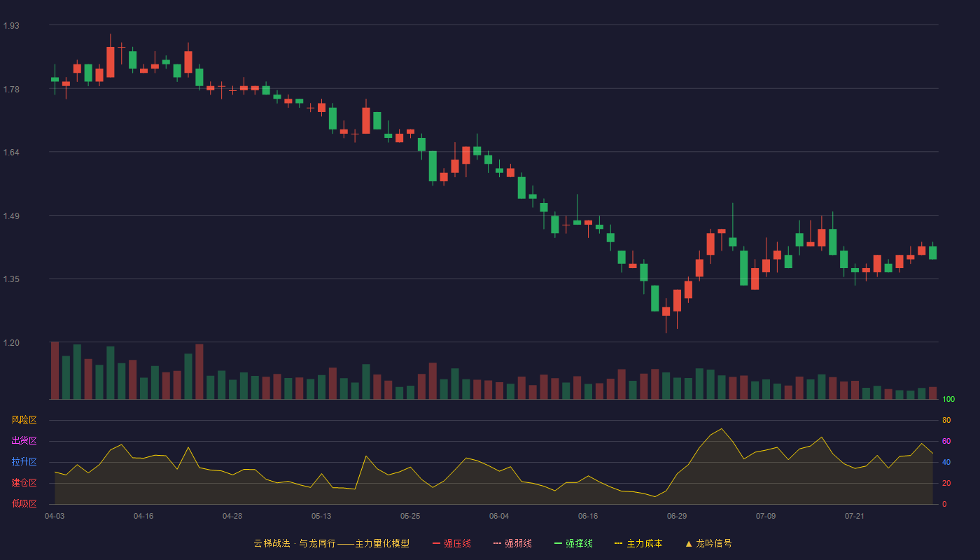Select the 06-16 date label

coord(588,516)
